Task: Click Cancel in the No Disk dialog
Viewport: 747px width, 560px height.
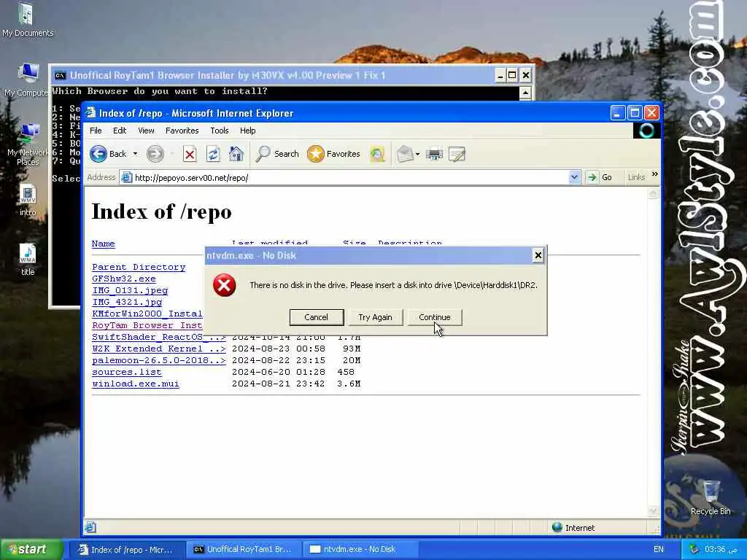Action: 317,317
